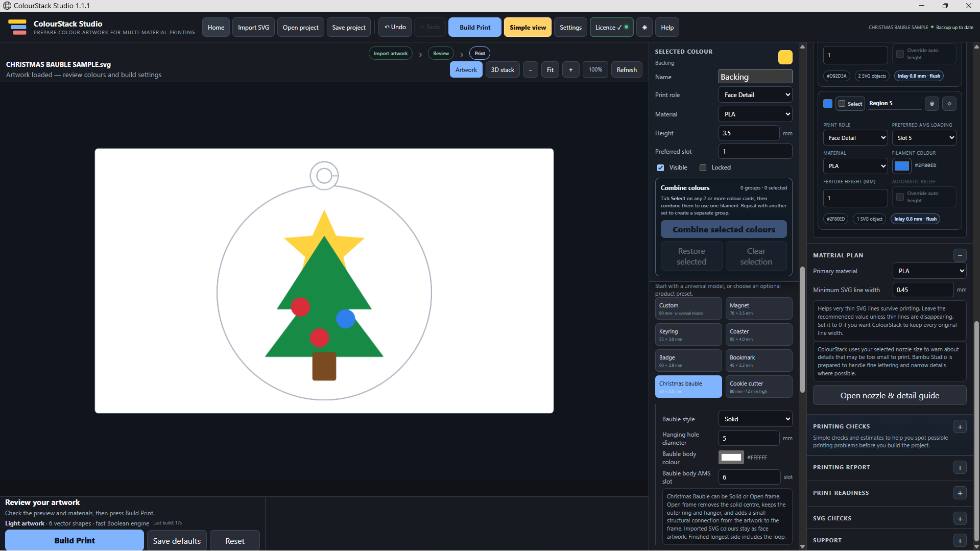Open the Settings menu
The image size is (980, 551).
570,28
